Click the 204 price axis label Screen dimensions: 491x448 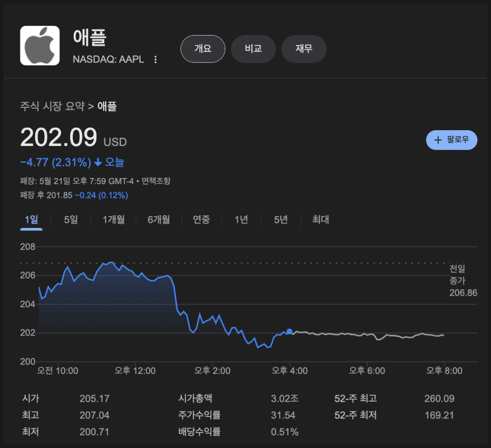(x=27, y=304)
